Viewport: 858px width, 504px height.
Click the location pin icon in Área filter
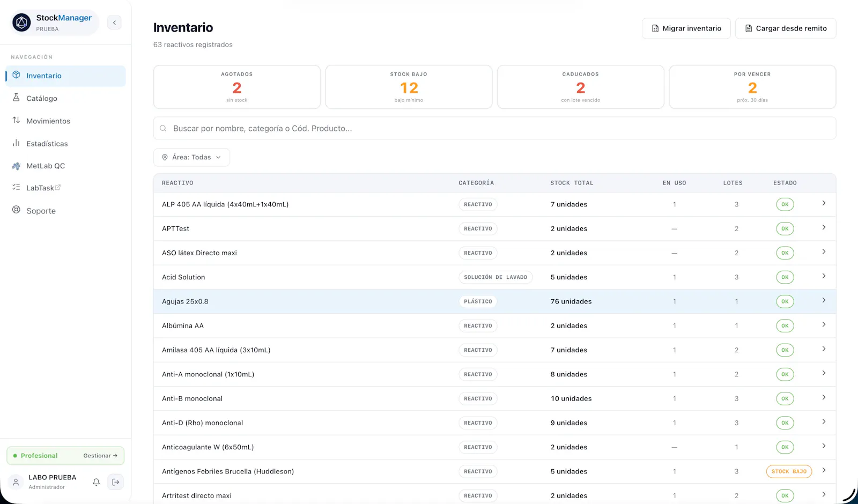[165, 157]
